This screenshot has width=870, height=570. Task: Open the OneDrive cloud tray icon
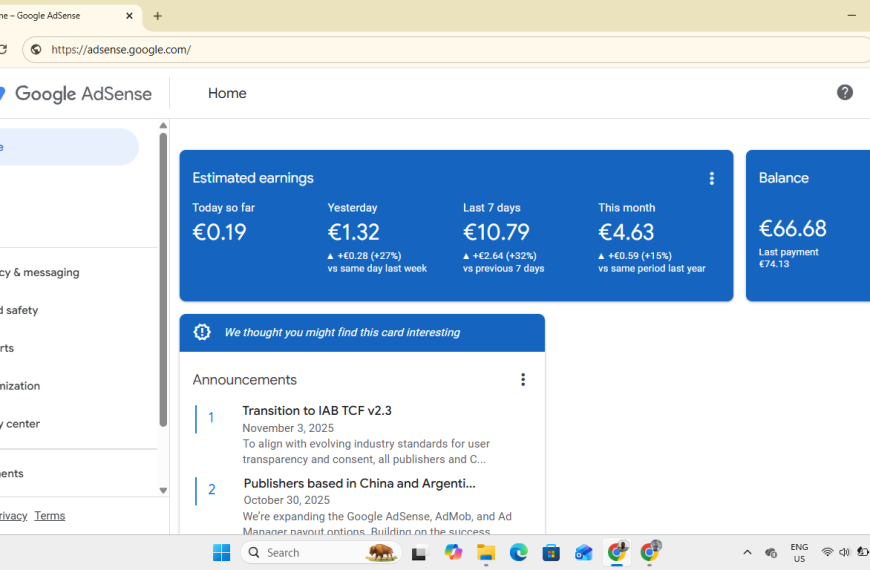(x=771, y=552)
